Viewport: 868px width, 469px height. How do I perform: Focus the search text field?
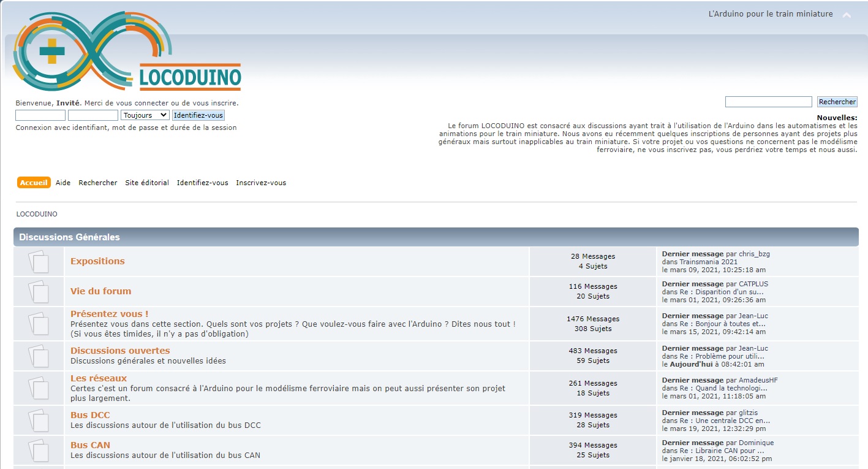(x=769, y=102)
